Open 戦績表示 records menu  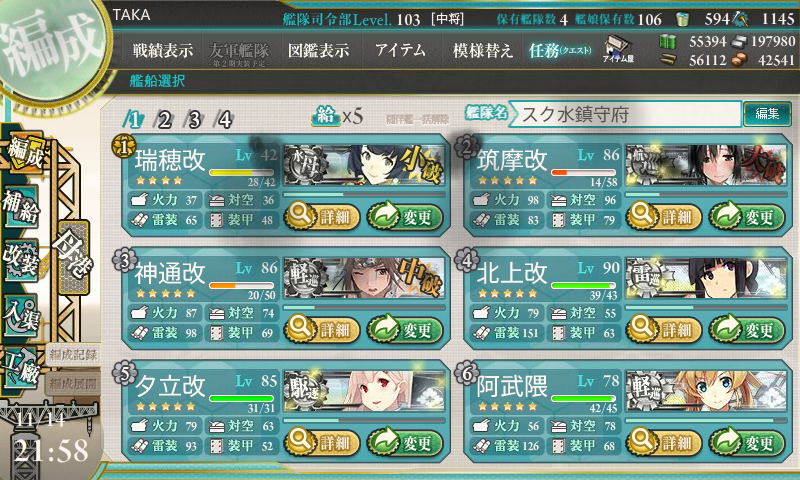click(163, 50)
